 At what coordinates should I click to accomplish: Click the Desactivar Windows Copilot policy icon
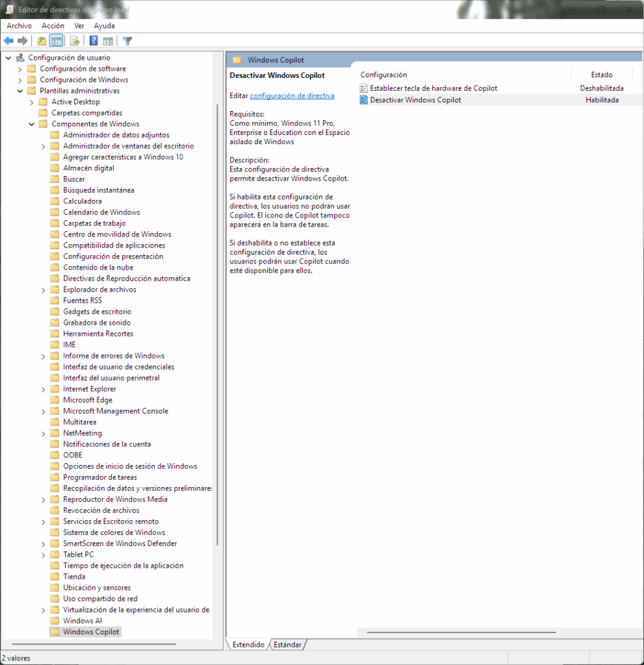pyautogui.click(x=364, y=100)
